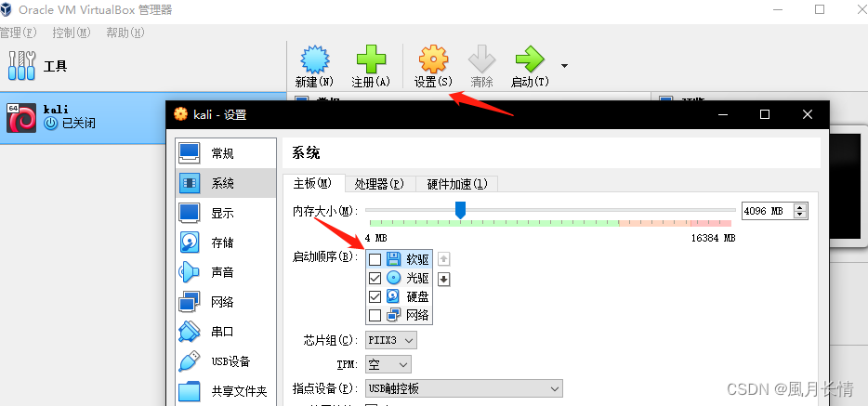Maximize the kali - 设置 dialog
The image size is (868, 406).
click(x=765, y=114)
